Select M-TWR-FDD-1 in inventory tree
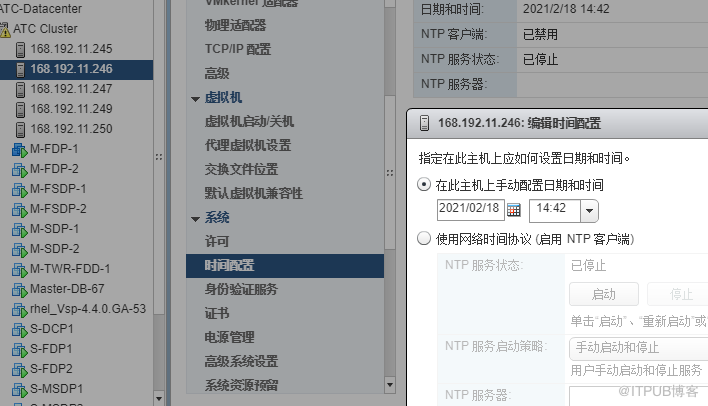 [x=70, y=269]
